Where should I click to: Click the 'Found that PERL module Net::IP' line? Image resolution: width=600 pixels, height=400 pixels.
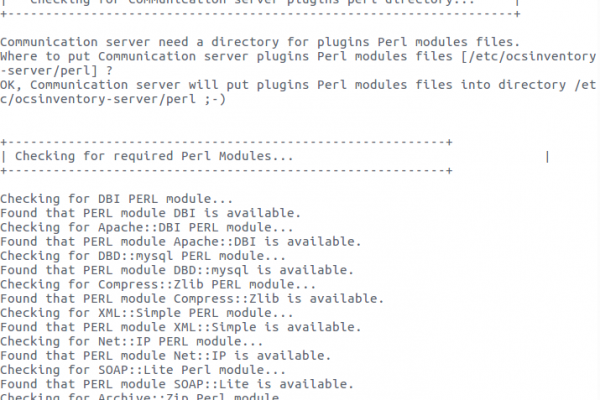[x=165, y=356]
